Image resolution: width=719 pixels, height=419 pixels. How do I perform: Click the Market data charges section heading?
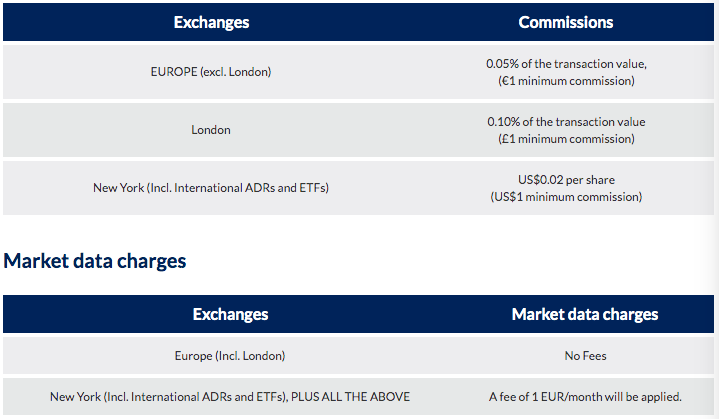tap(94, 261)
